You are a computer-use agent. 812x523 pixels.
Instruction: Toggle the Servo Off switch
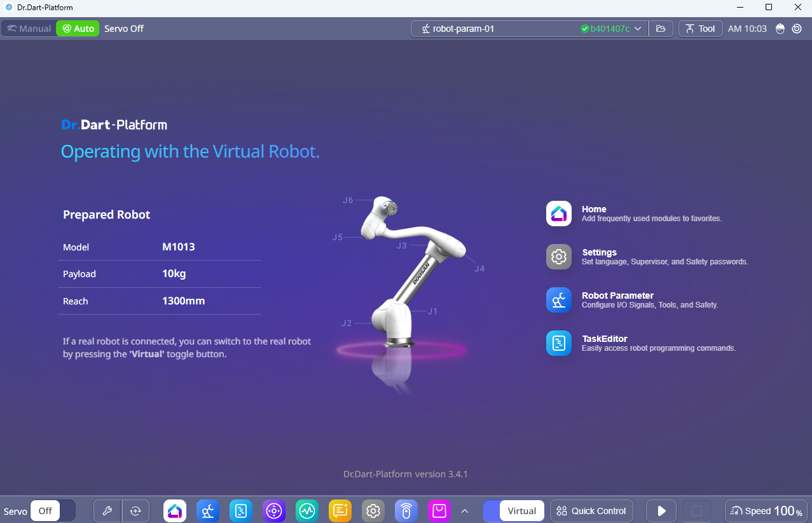click(x=53, y=511)
